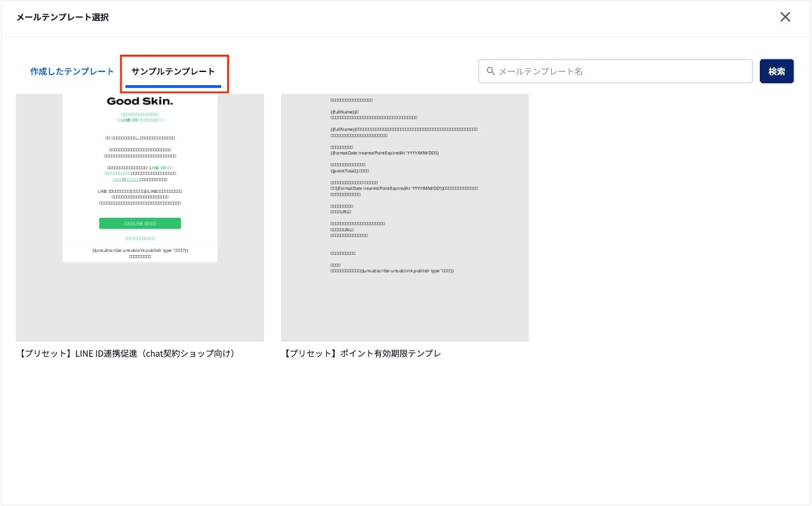The image size is (812, 506).
Task: Click the unsubscribe line in point template preview
Action: (x=392, y=271)
